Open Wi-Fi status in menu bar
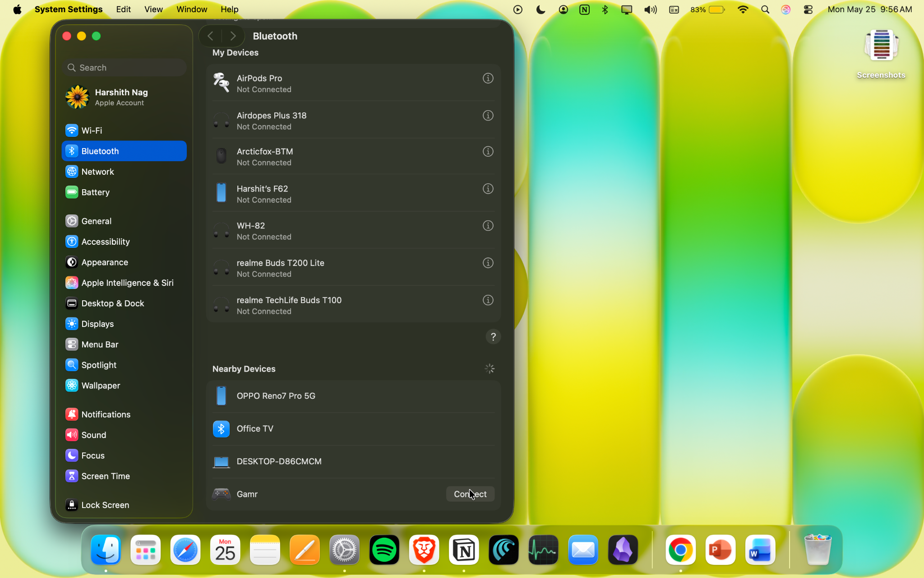This screenshot has width=924, height=578. (x=743, y=9)
